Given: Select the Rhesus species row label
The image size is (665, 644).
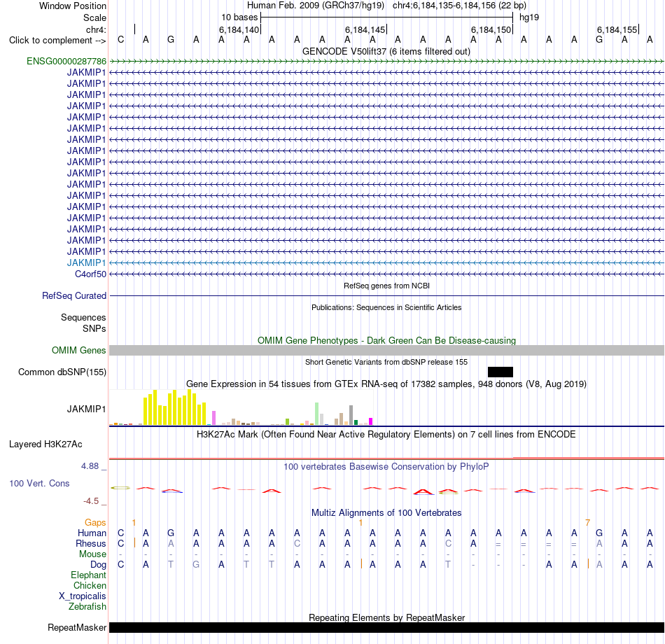Looking at the screenshot, I should (x=91, y=543).
